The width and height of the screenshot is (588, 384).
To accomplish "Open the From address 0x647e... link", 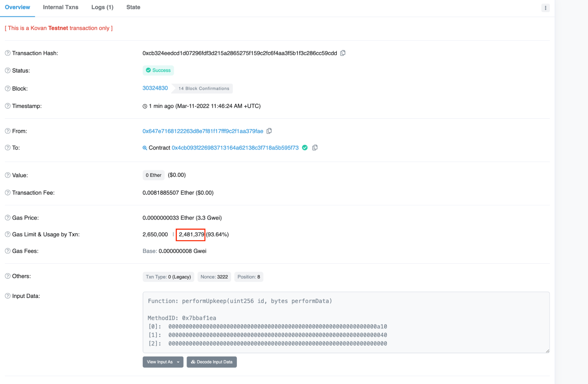I will pos(203,131).
